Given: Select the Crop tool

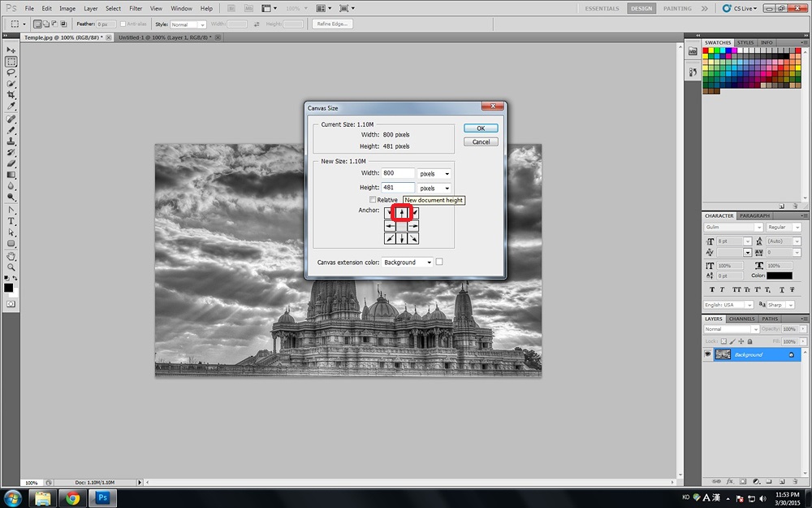Looking at the screenshot, I should point(11,95).
